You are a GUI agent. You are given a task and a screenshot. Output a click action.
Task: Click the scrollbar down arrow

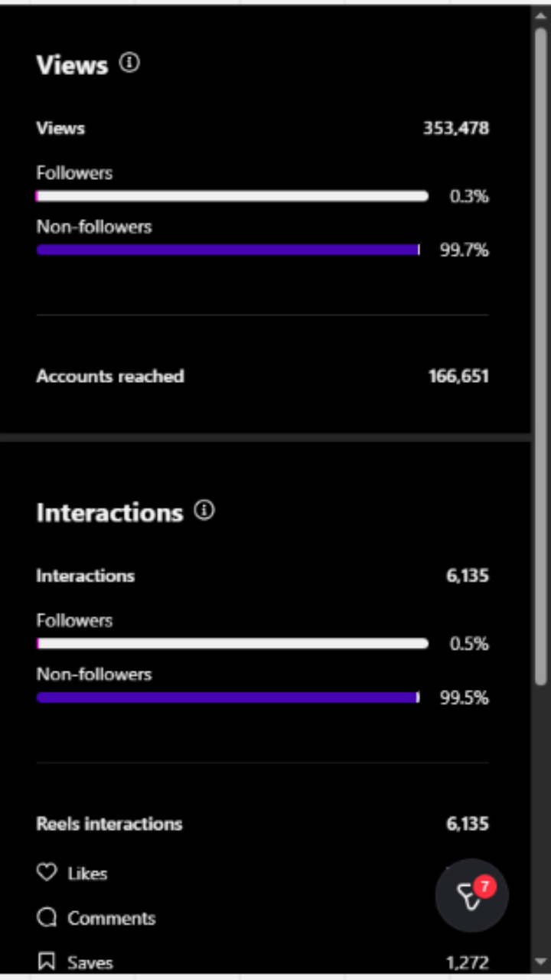coord(540,962)
